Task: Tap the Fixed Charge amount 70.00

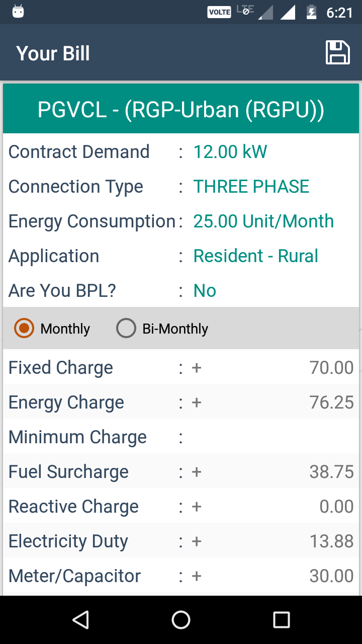Action: click(332, 368)
